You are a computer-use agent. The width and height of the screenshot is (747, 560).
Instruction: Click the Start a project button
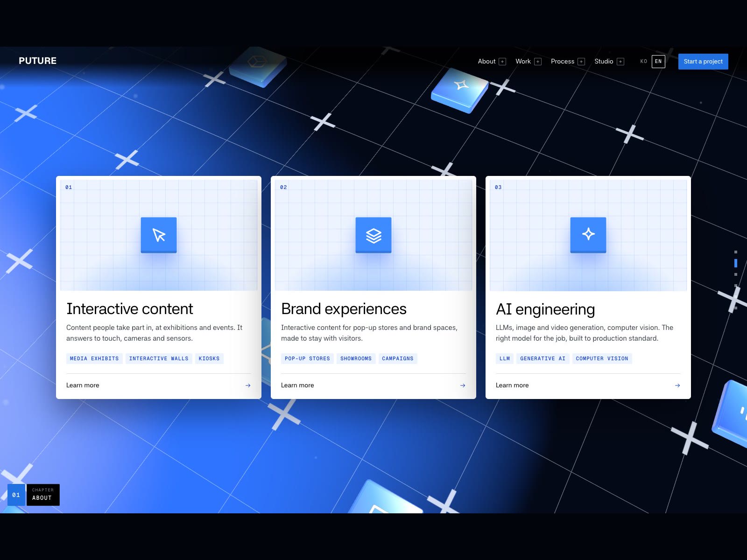(703, 62)
